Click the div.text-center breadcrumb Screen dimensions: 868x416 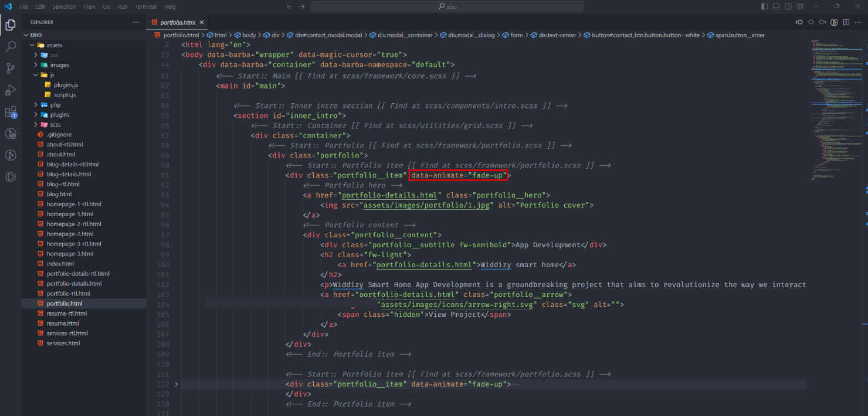pyautogui.click(x=553, y=35)
